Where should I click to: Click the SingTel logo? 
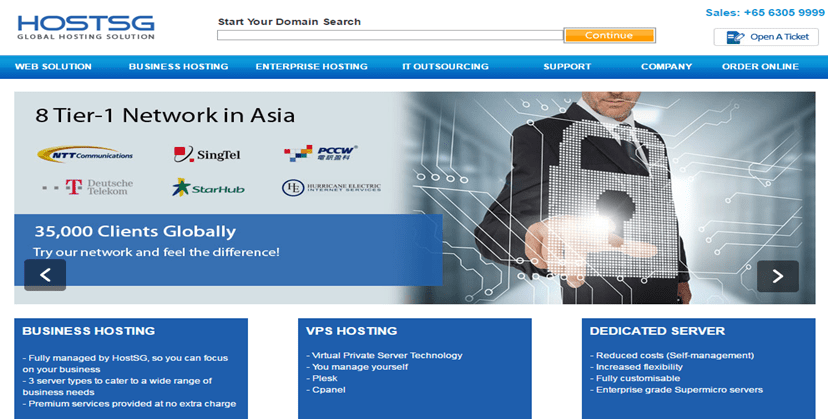point(207,154)
